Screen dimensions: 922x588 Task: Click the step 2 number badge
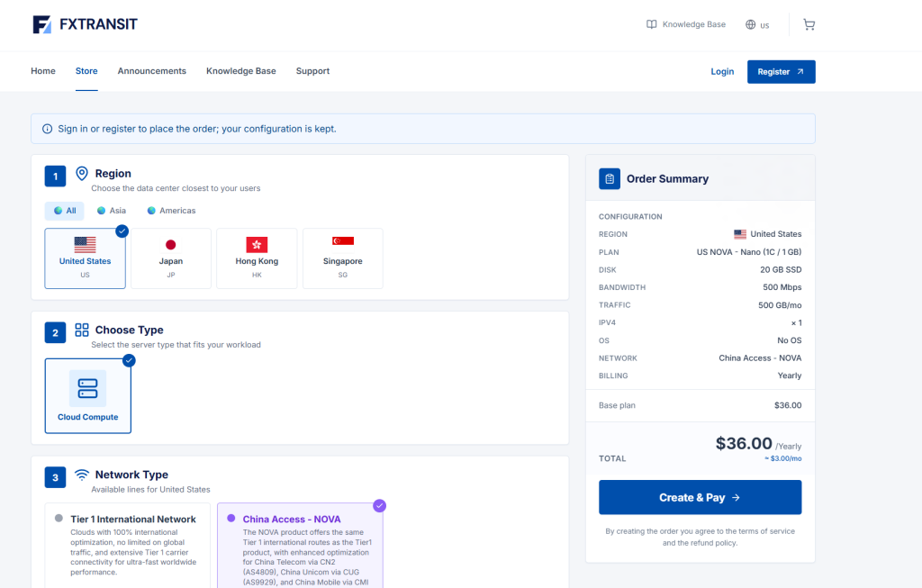[55, 332]
